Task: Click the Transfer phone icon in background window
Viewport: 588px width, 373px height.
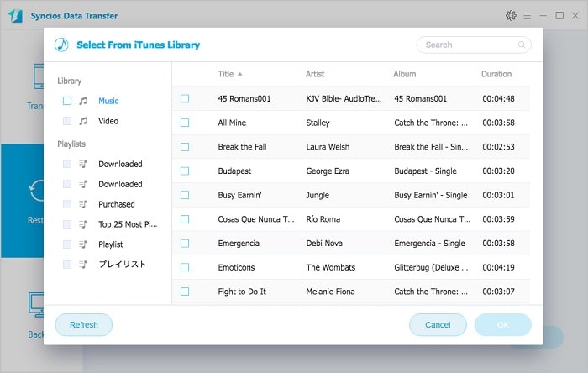Action: coord(39,76)
